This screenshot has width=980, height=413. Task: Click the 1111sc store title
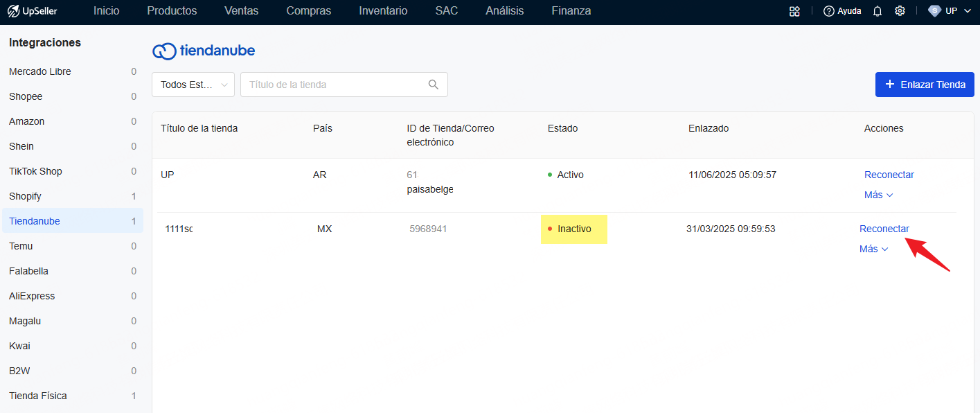tap(179, 229)
